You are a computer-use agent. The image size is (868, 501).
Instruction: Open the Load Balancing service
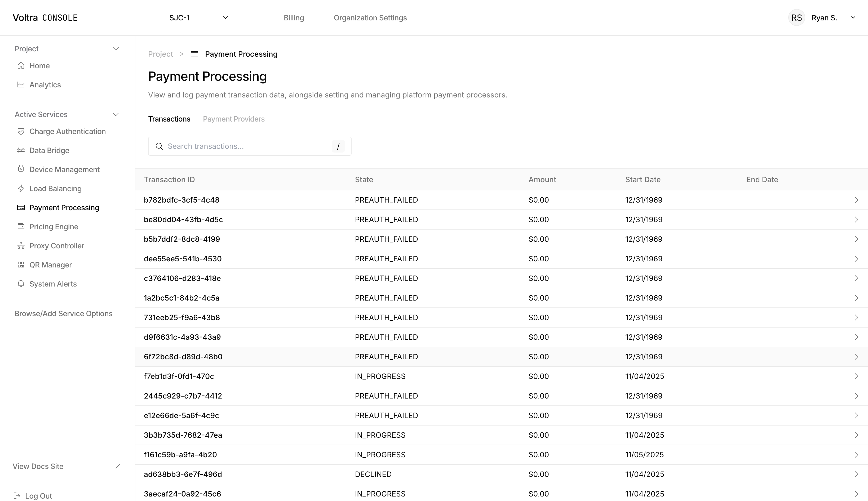55,189
